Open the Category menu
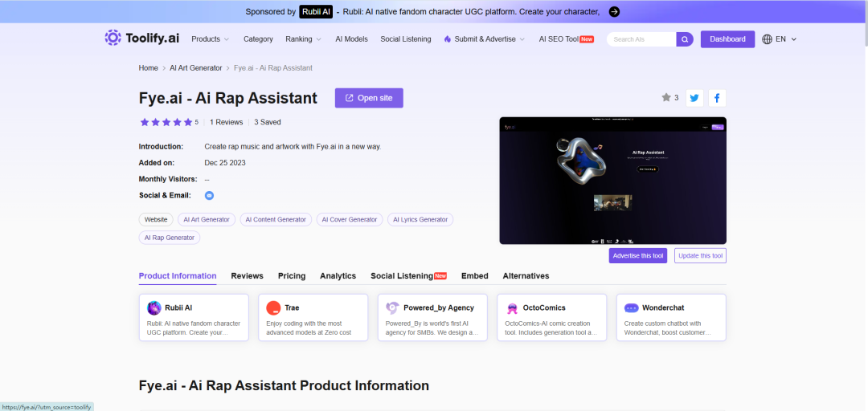 (258, 39)
